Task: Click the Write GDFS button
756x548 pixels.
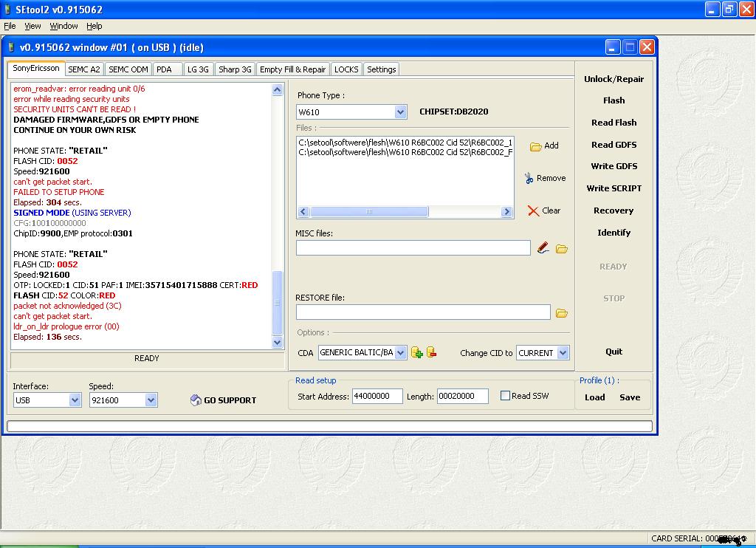Action: (x=614, y=166)
